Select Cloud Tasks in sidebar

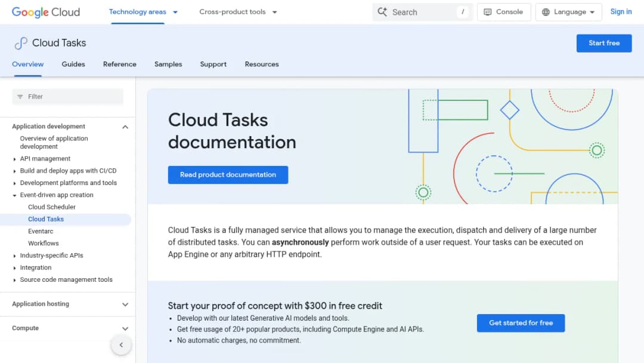46,219
